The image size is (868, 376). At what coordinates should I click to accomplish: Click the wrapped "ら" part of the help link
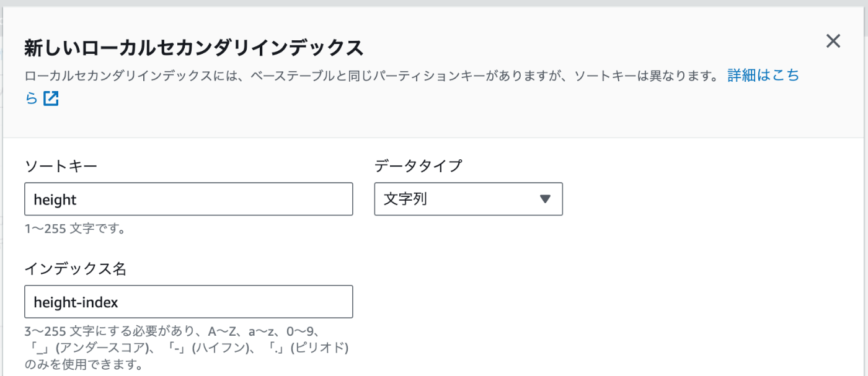[31, 98]
